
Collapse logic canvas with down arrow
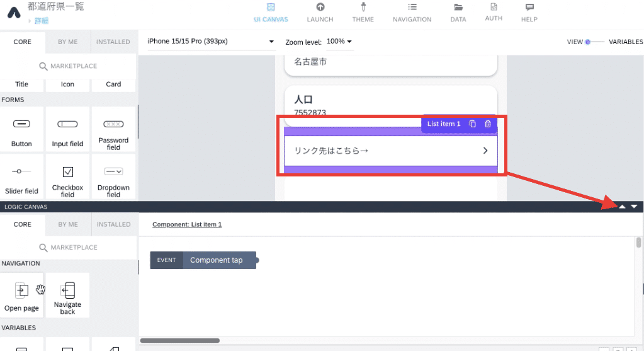[634, 207]
